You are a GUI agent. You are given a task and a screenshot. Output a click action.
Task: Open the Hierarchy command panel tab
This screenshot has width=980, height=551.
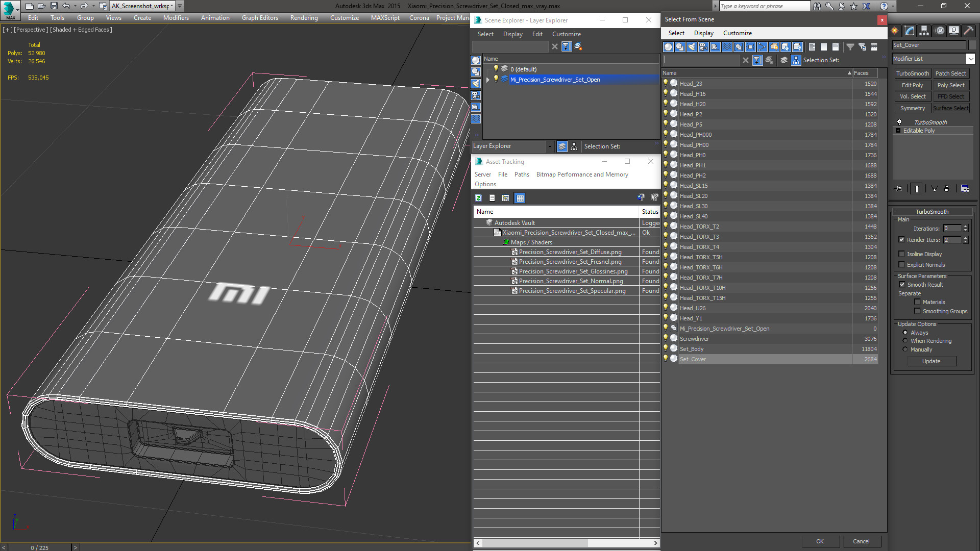924,31
